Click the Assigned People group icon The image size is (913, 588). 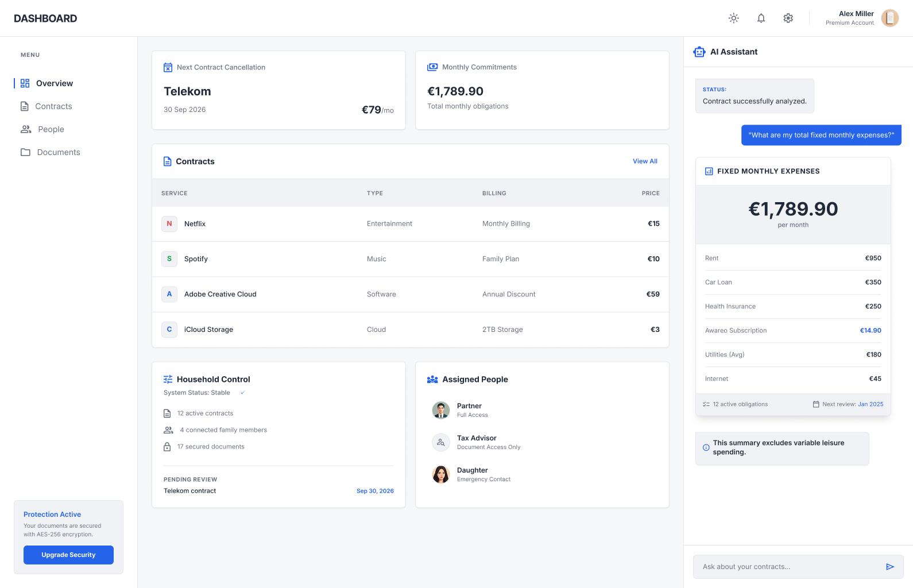click(432, 380)
